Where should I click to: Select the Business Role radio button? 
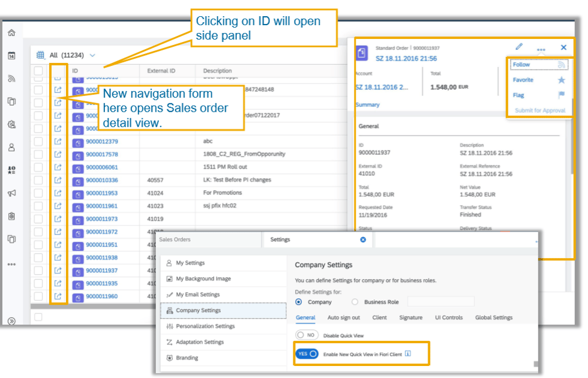355,302
